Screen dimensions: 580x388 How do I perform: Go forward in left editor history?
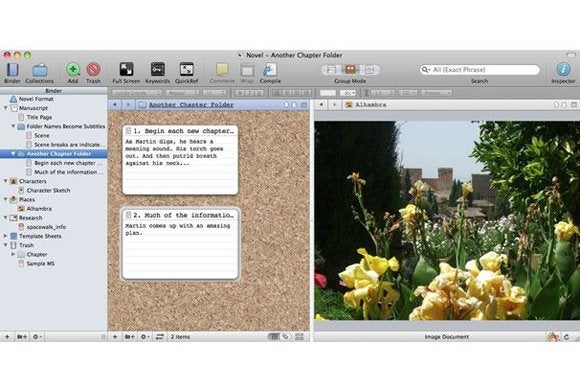pos(128,105)
